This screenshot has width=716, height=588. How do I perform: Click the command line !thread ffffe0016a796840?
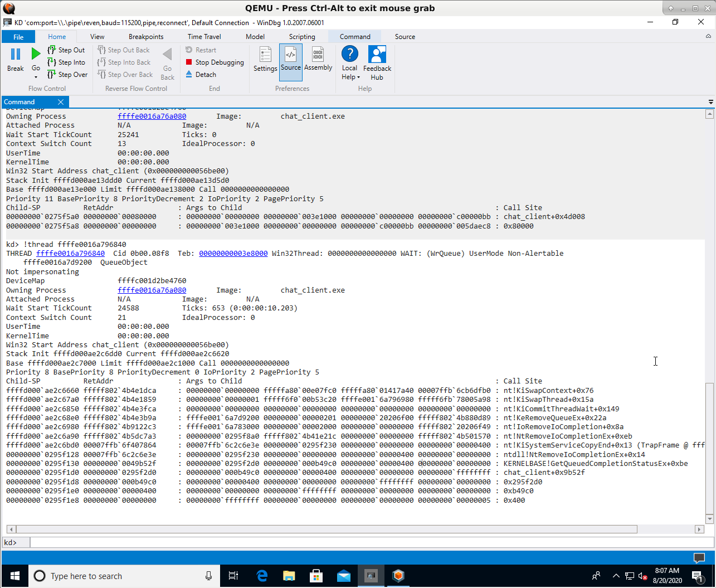click(75, 245)
